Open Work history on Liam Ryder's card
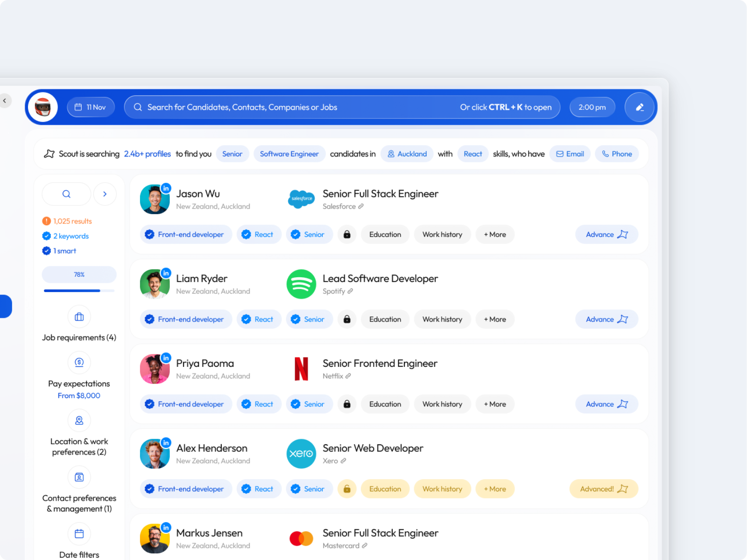The height and width of the screenshot is (560, 747). tap(442, 319)
